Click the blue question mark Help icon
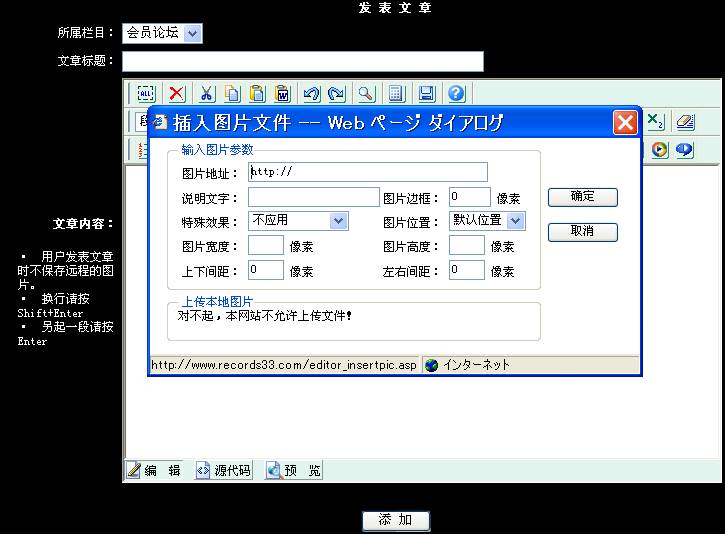725x534 pixels. pyautogui.click(x=456, y=94)
